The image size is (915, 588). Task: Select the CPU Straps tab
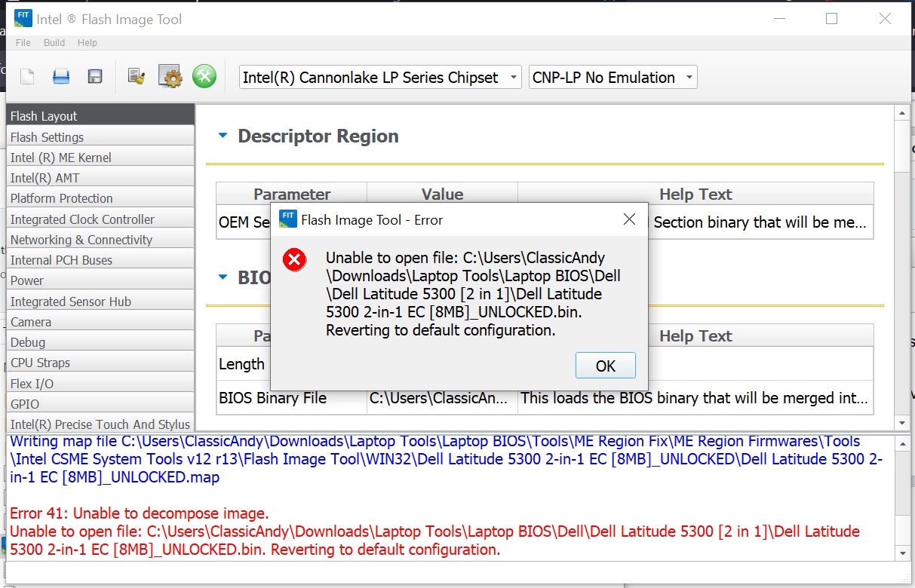(x=100, y=363)
